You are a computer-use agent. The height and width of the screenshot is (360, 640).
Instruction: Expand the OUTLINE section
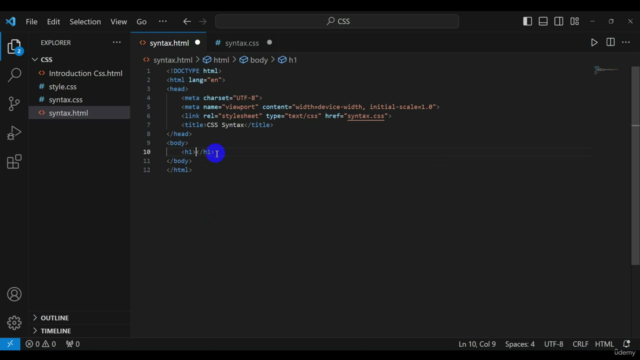pos(54,318)
